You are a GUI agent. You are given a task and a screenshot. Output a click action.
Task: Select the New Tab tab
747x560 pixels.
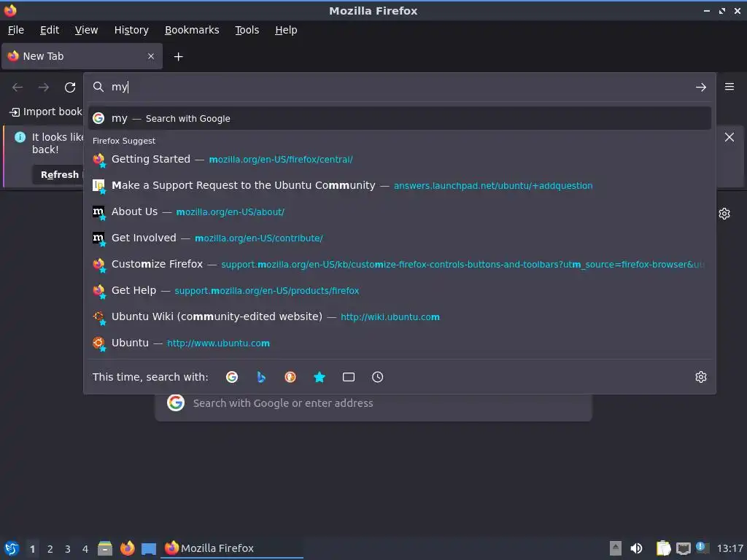pyautogui.click(x=82, y=56)
